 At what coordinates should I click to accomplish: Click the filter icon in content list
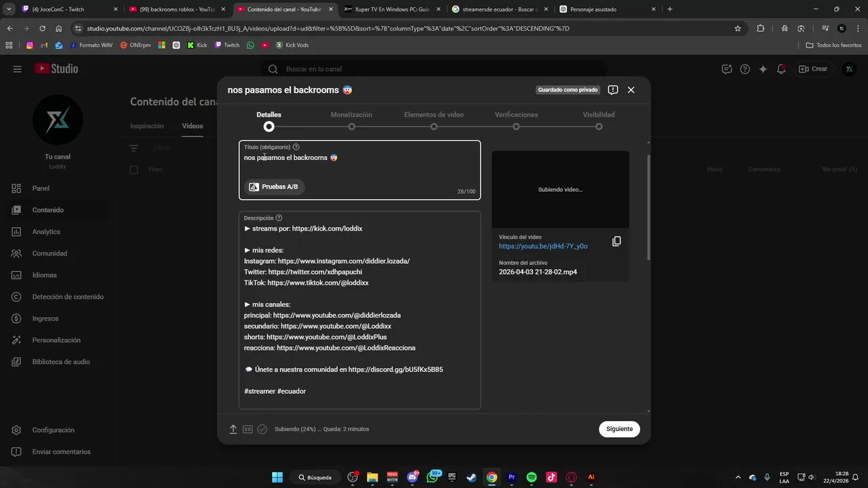pos(134,148)
